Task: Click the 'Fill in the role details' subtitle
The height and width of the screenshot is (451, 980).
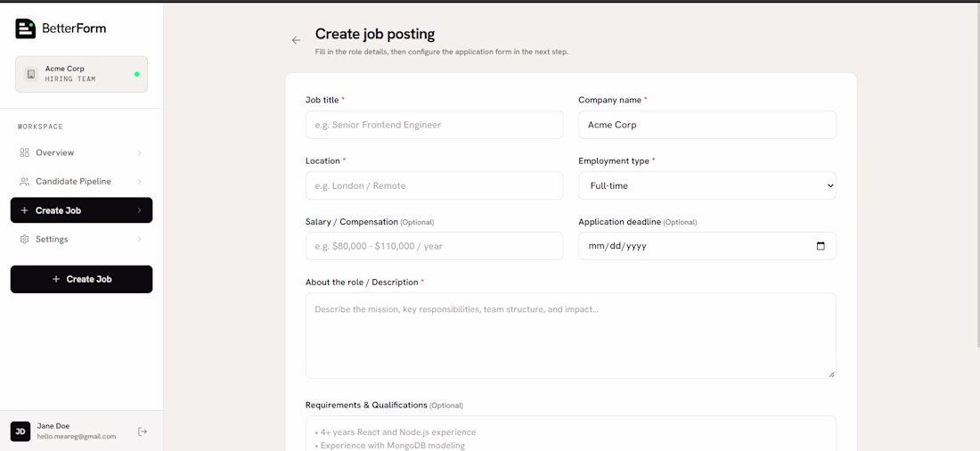Action: pos(442,52)
